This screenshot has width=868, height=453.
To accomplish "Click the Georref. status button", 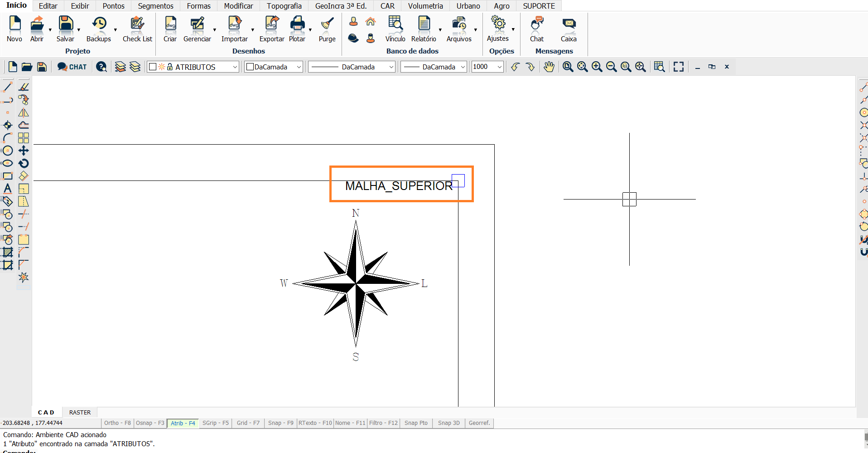I will [479, 423].
